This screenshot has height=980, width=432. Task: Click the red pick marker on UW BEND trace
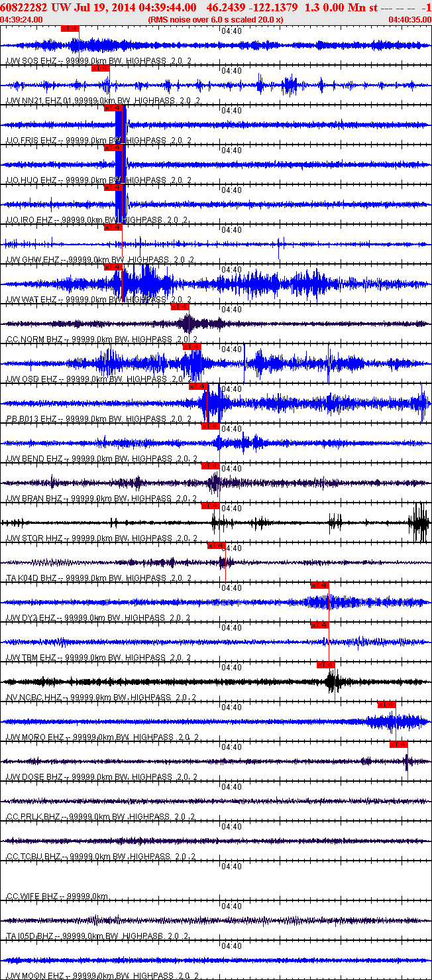point(210,426)
